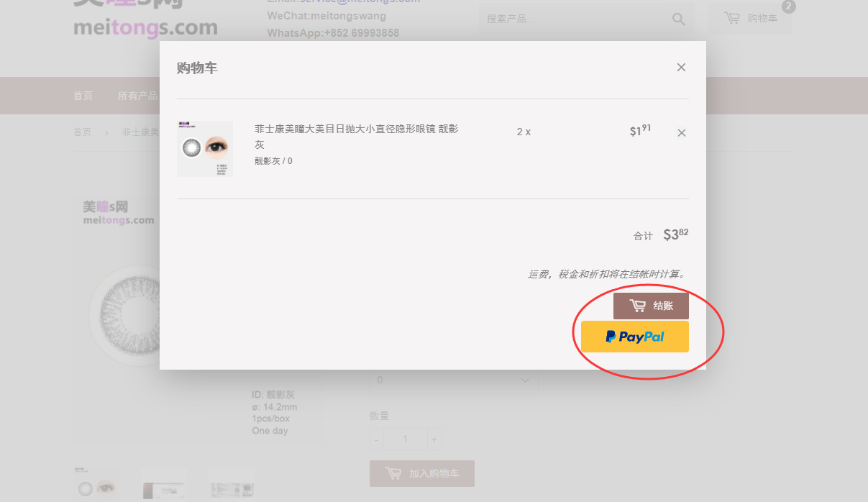Select the first lens and eye thumbnail
Screen dimensions: 868x502
96,483
